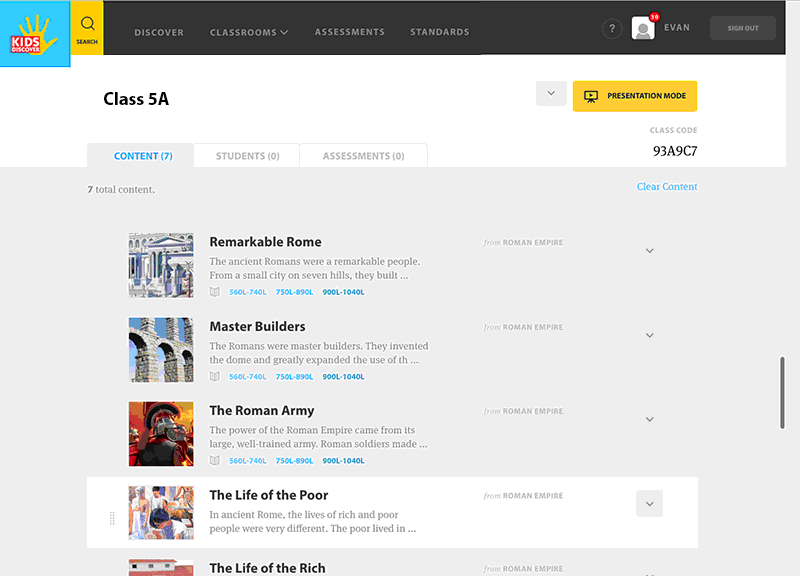Click the book icon beside Remarkable Rome levels
The width and height of the screenshot is (800, 576).
click(x=214, y=291)
